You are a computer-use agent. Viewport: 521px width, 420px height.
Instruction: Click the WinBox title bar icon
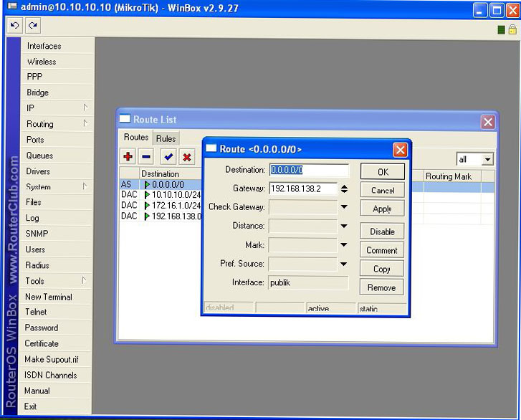click(12, 6)
